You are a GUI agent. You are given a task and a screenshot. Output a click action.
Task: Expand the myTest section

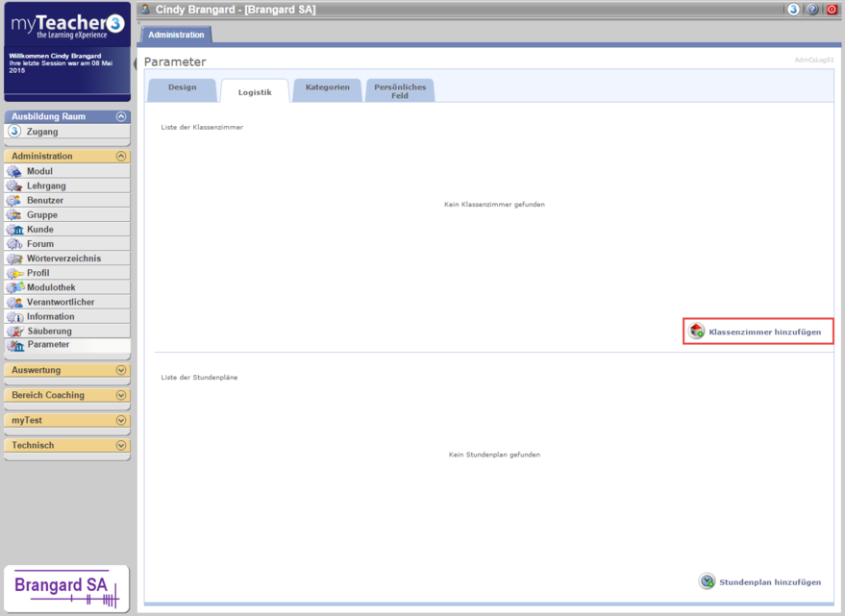pos(121,420)
